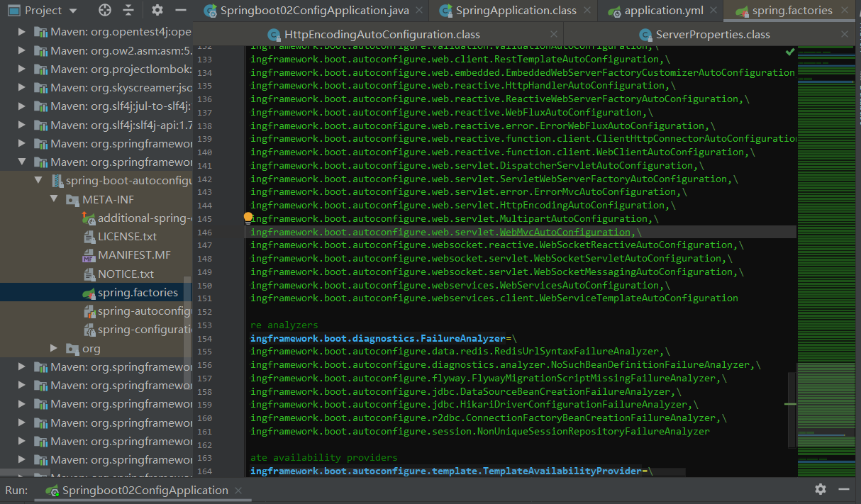Viewport: 861px width, 504px height.
Task: Click WebMvcAutoConfiguration link on line 146
Action: pos(565,232)
